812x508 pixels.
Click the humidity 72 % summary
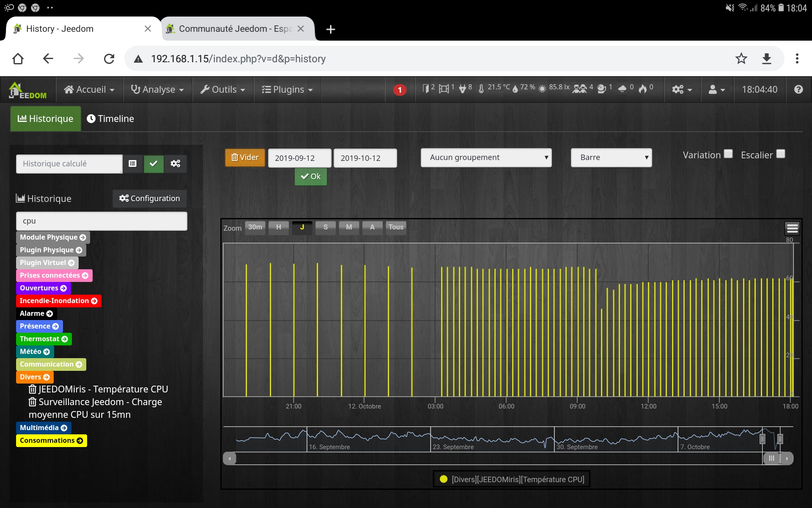click(524, 88)
